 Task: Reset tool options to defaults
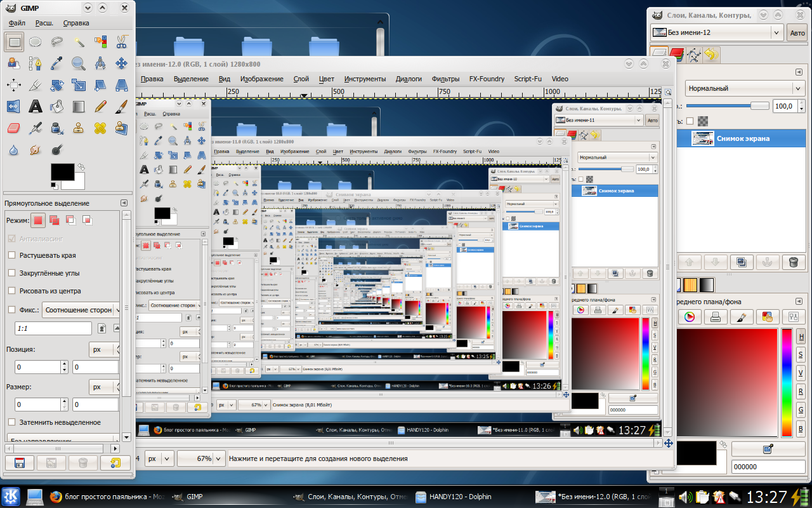coord(115,462)
